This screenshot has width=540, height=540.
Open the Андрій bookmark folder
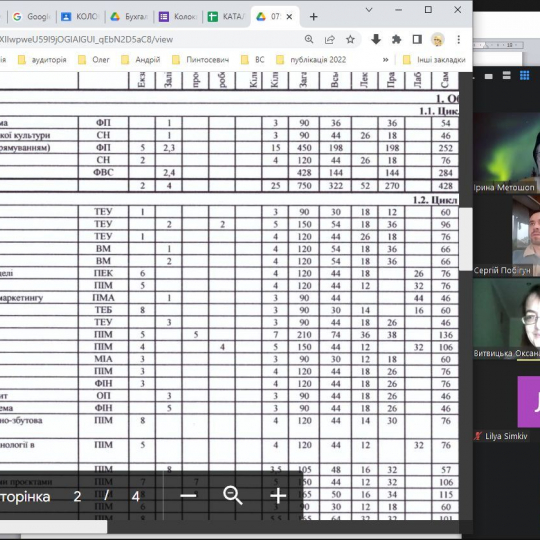141,60
